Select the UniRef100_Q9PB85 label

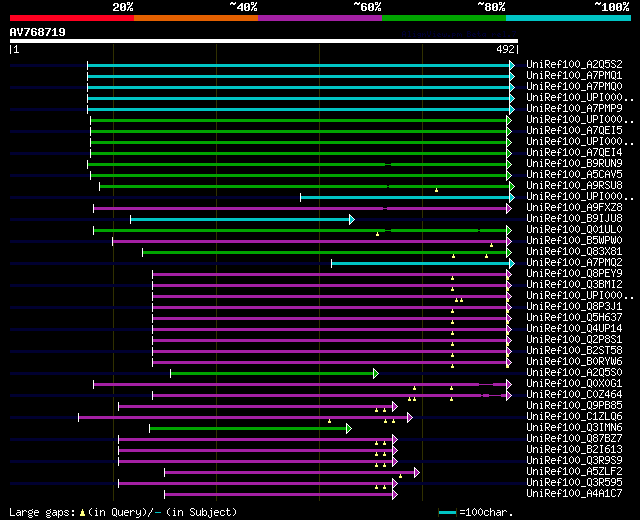click(x=574, y=406)
